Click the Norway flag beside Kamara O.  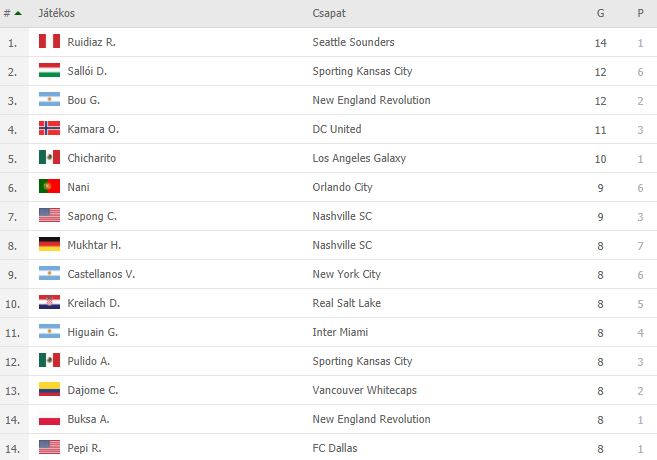pos(49,128)
